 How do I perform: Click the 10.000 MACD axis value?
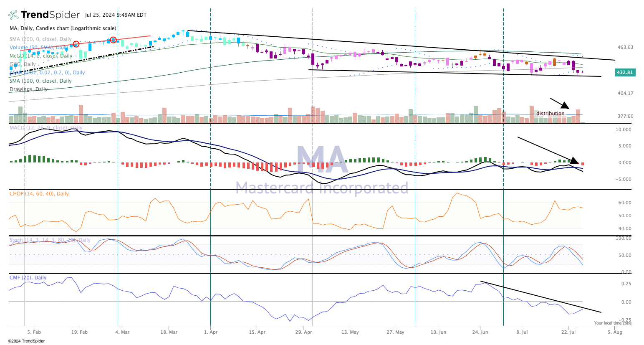(x=624, y=130)
